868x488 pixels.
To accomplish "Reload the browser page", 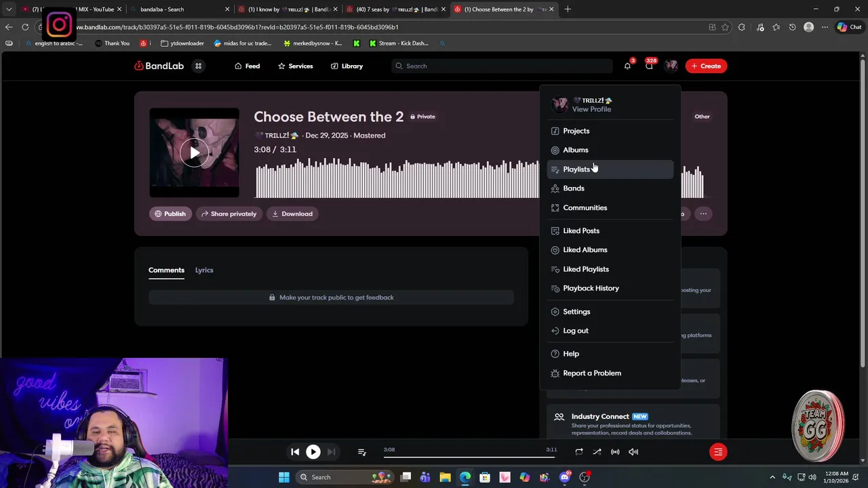I will coord(25,27).
